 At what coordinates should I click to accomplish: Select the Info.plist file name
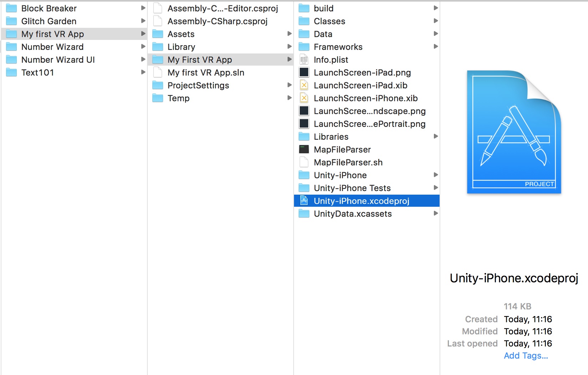[x=331, y=60]
